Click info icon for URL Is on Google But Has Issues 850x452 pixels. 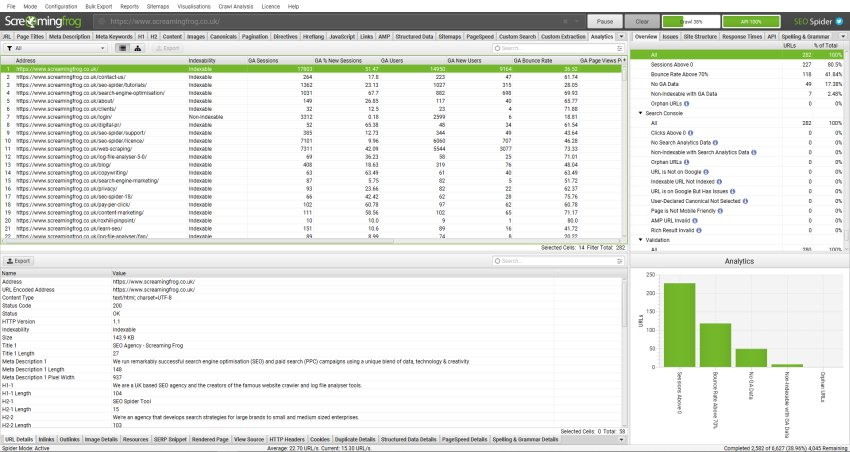(732, 191)
